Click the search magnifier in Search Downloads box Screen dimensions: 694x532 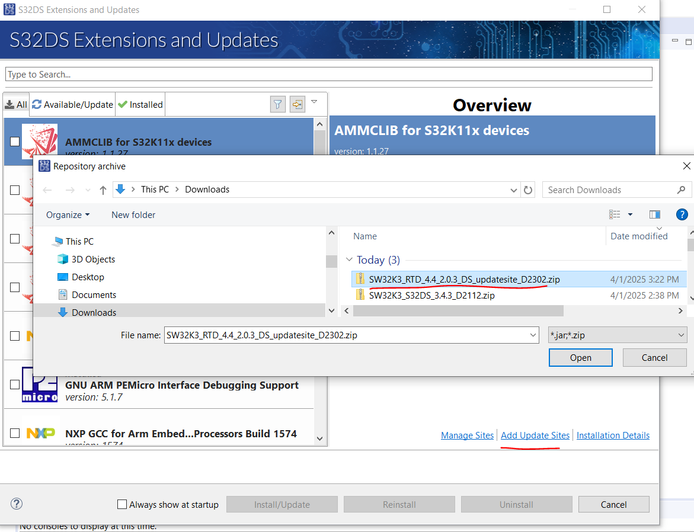(x=681, y=190)
